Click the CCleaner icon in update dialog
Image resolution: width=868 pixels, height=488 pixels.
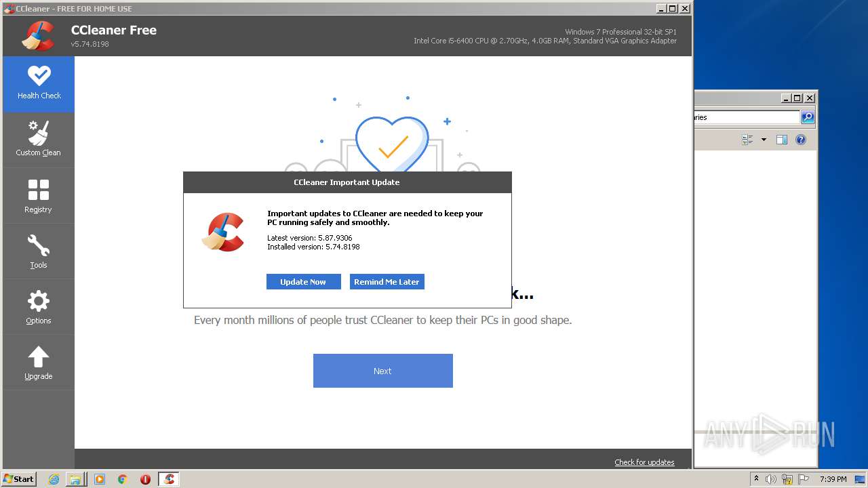223,232
